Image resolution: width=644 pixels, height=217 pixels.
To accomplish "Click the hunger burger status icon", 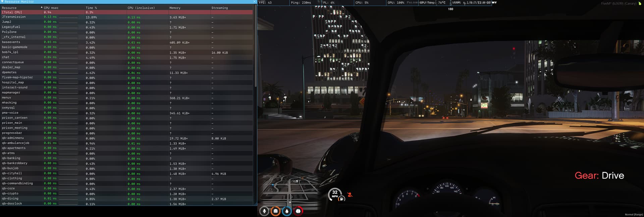I will tap(275, 211).
